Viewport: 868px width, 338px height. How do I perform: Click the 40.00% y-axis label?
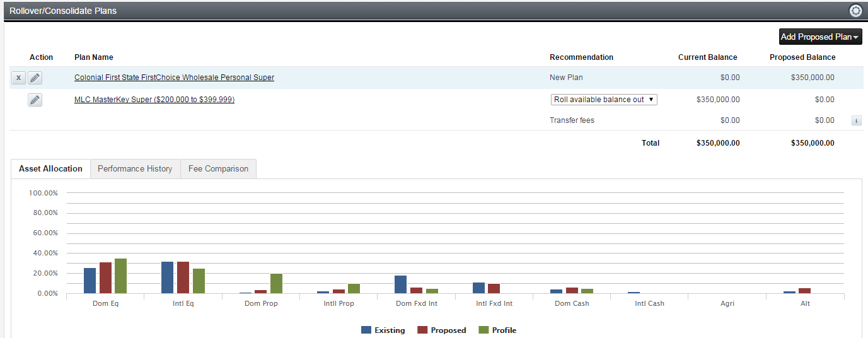[x=45, y=253]
